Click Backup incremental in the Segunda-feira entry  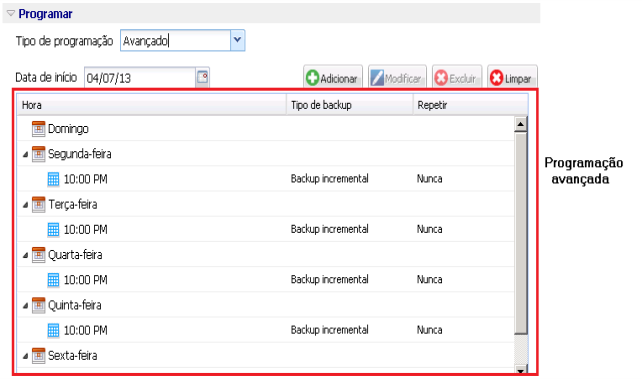(x=330, y=179)
